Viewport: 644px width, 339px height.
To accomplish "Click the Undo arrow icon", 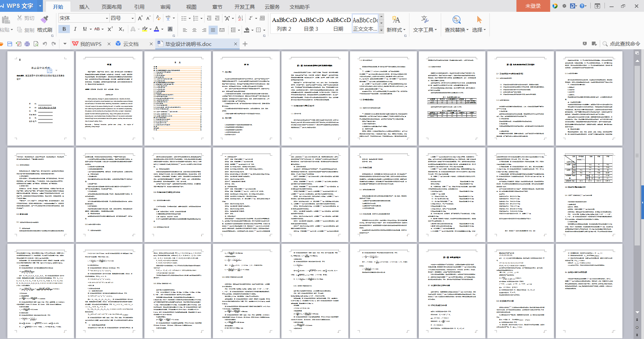I will [x=45, y=44].
